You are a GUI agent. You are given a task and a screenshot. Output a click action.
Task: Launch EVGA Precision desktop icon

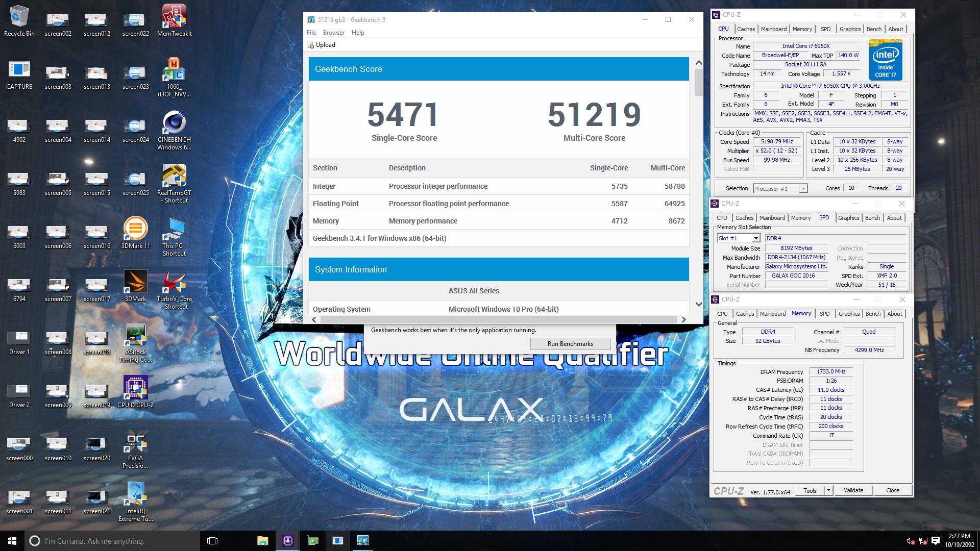[135, 449]
